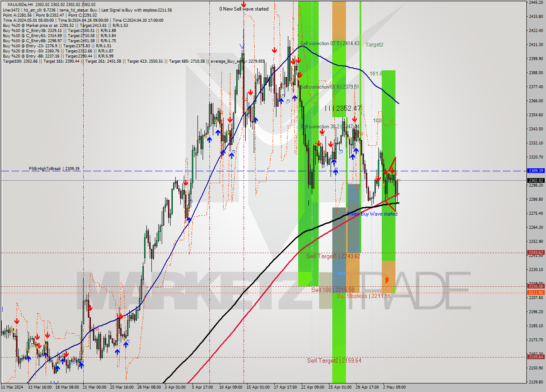The height and width of the screenshot is (392, 546).
Task: Click the 2139.80 price axis value
Action: (x=536, y=382)
